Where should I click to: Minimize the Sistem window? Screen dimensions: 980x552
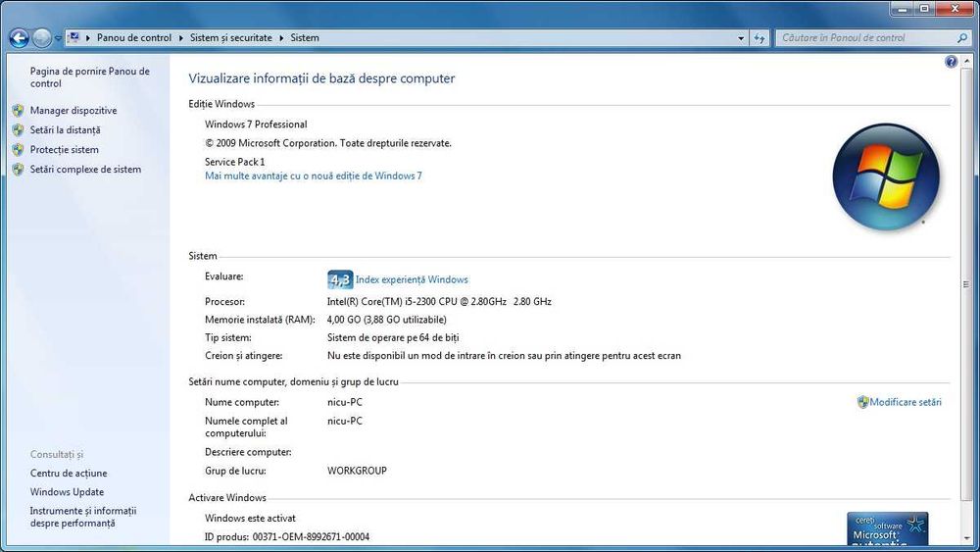click(x=903, y=9)
